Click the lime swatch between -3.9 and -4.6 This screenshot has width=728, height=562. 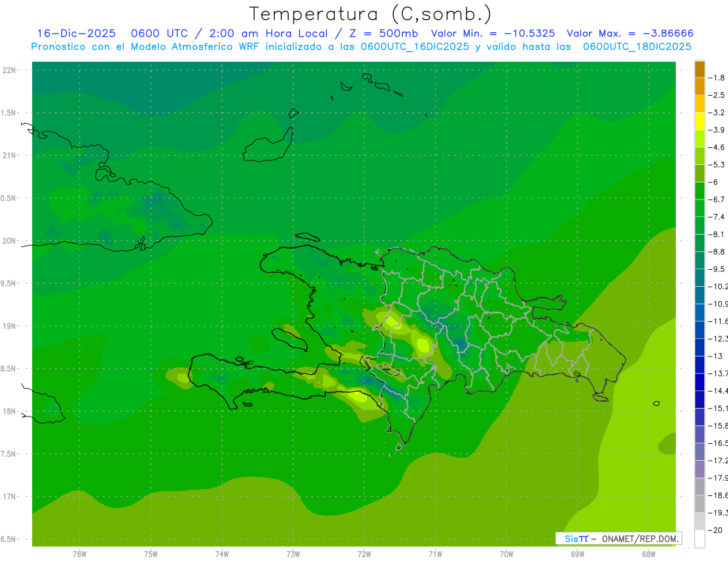(x=699, y=139)
